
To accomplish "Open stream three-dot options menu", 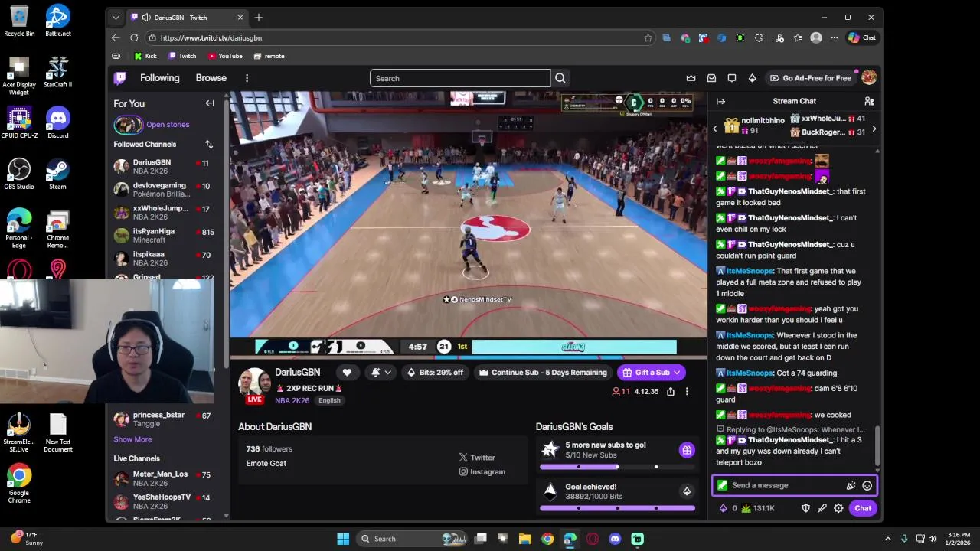I will tap(687, 392).
